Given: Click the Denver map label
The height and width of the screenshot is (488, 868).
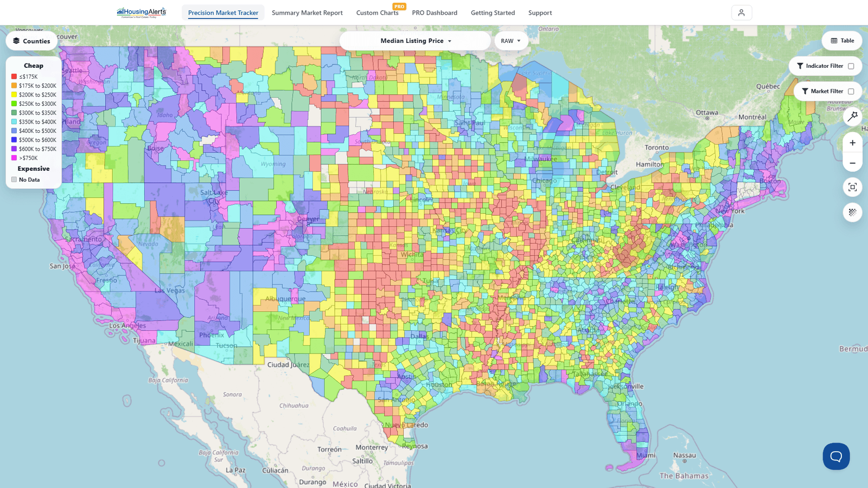Looking at the screenshot, I should [x=308, y=219].
